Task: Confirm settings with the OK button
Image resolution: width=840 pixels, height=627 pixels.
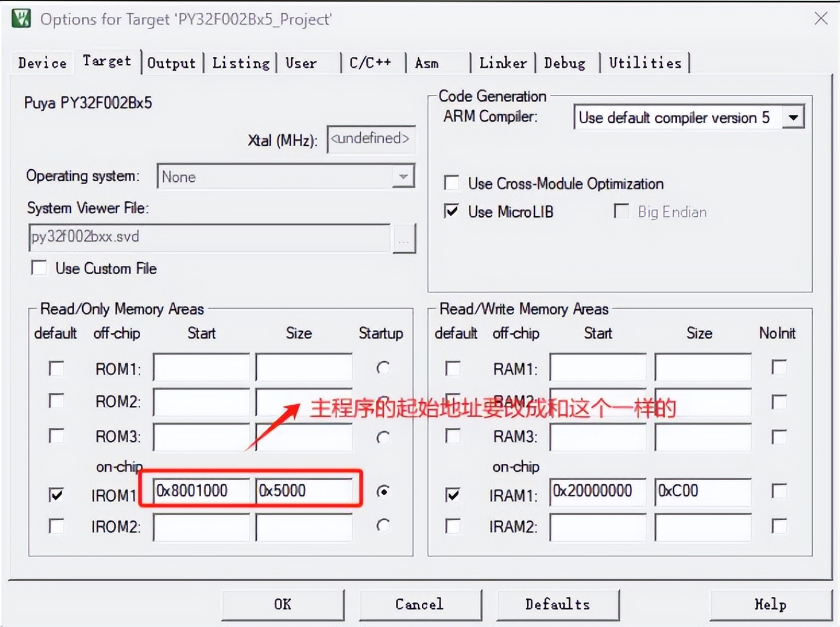Action: click(x=283, y=605)
